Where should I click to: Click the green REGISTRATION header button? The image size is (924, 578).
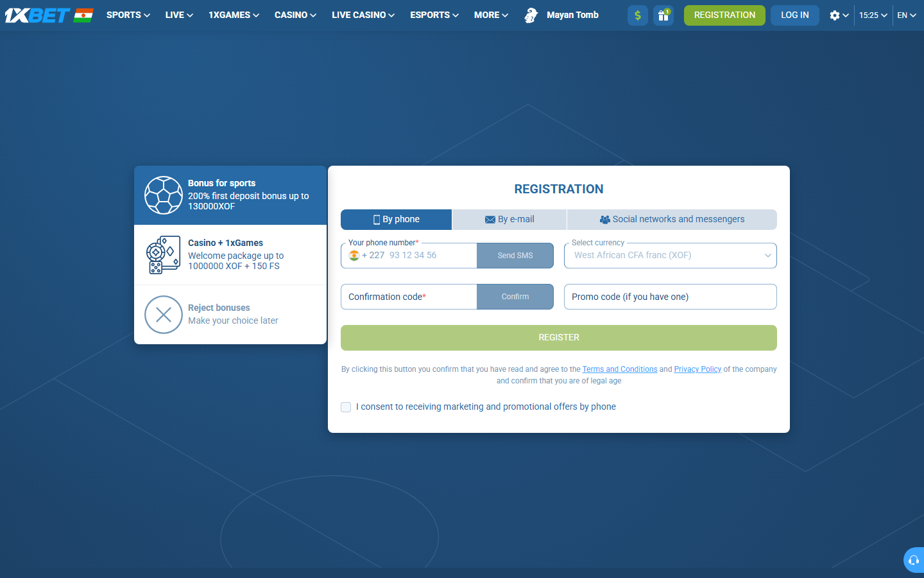(x=724, y=15)
